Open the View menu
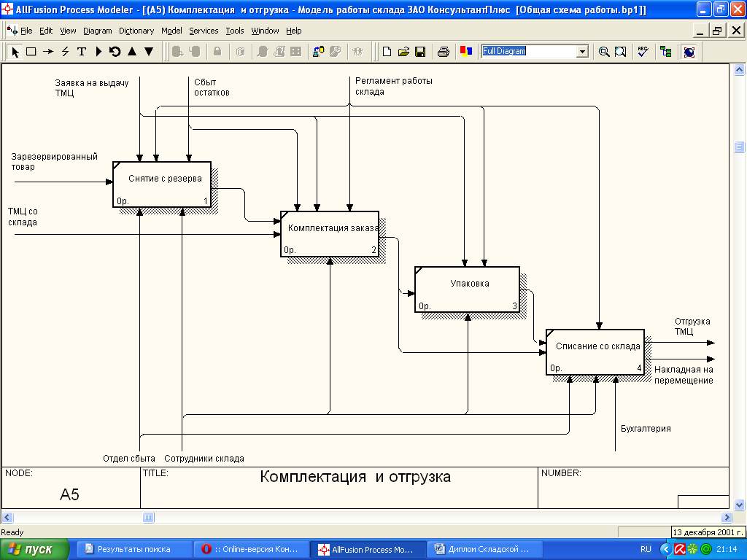The height and width of the screenshot is (560, 747). pos(68,31)
